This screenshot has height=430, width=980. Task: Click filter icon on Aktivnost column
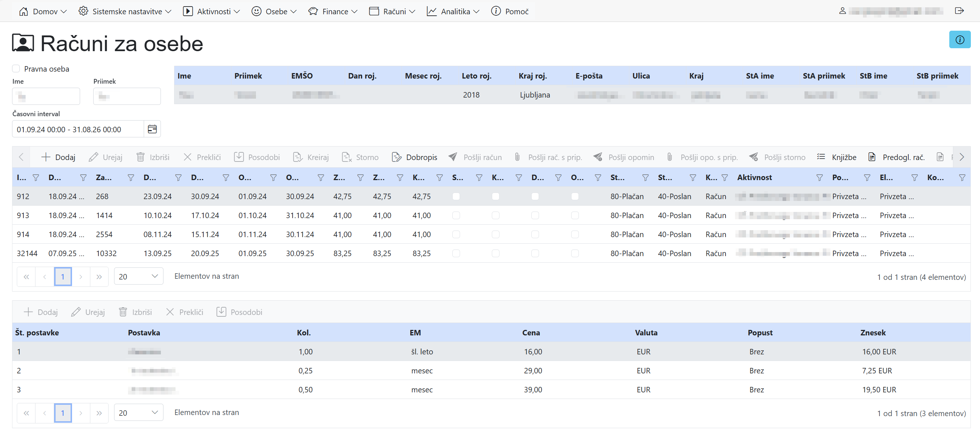[819, 178]
